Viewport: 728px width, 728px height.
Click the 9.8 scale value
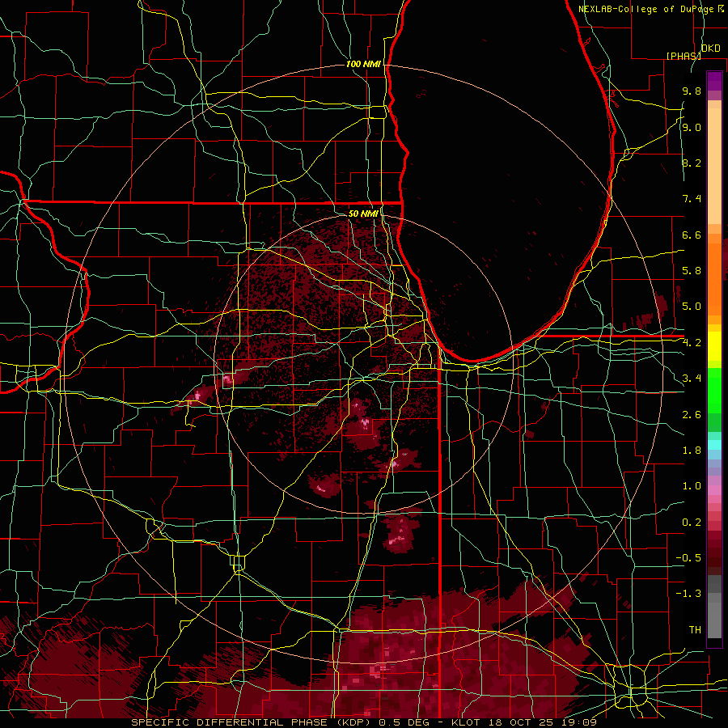coord(692,91)
